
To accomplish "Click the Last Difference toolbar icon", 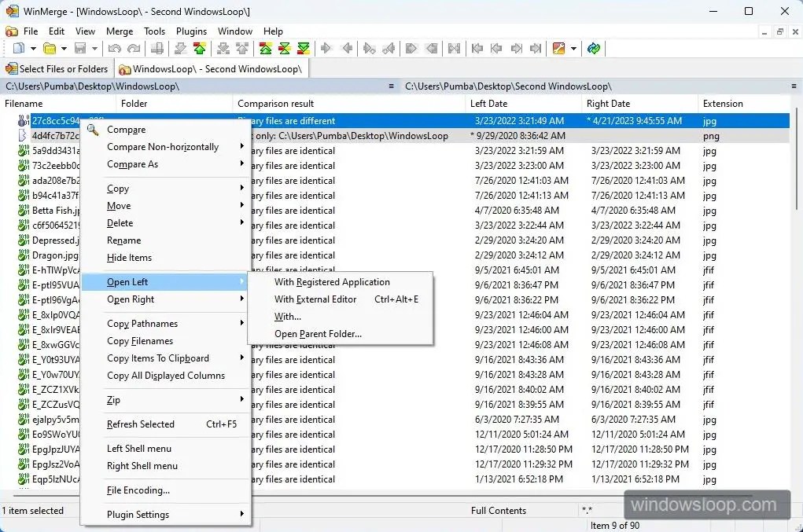I will coord(303,49).
